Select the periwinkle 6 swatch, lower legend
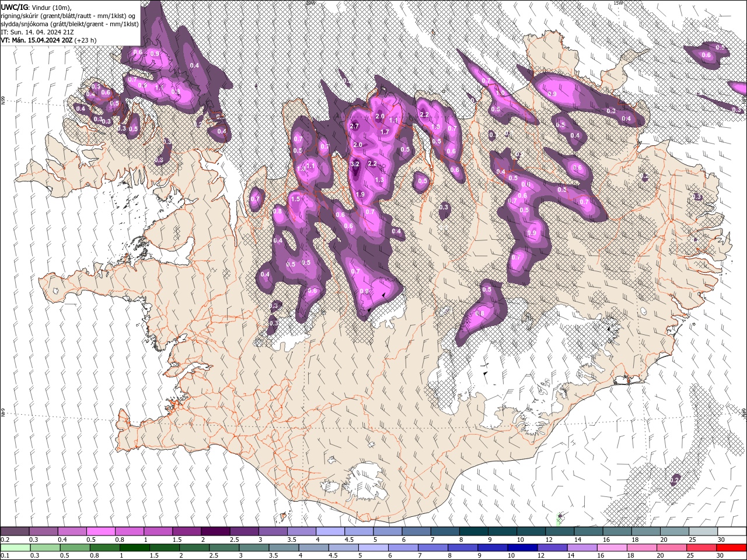Image resolution: width=747 pixels, height=560 pixels. coord(403,547)
